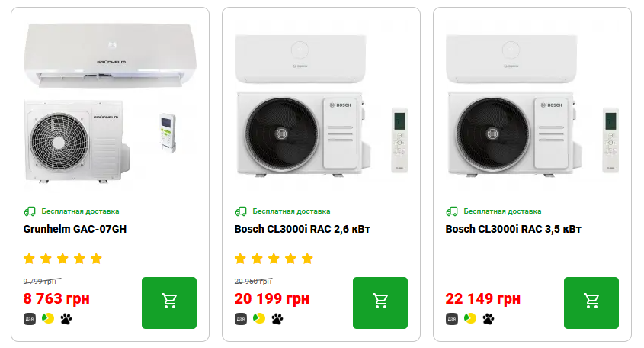This screenshot has height=348, width=644.
Task: Click the paw icon under Bosch 2,6 кВт price
Action: (277, 317)
